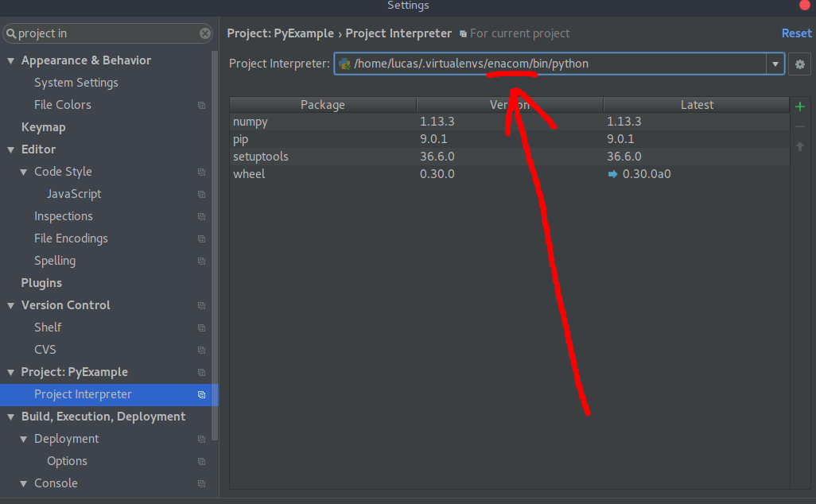The width and height of the screenshot is (816, 504).
Task: Close the Settings window with red button
Action: 805,5
